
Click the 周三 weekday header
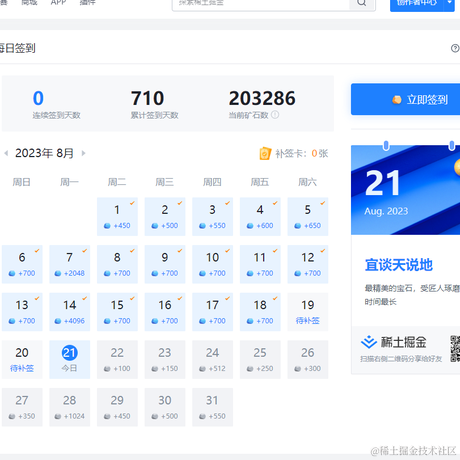[x=165, y=182]
